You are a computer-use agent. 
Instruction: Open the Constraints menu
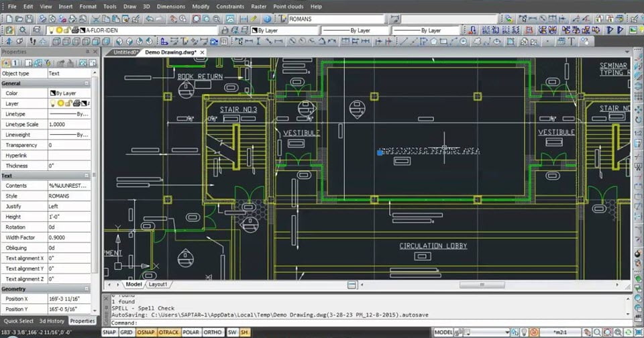tap(230, 7)
